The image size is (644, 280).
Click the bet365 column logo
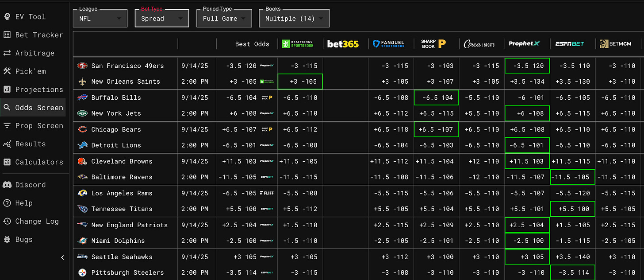point(343,44)
